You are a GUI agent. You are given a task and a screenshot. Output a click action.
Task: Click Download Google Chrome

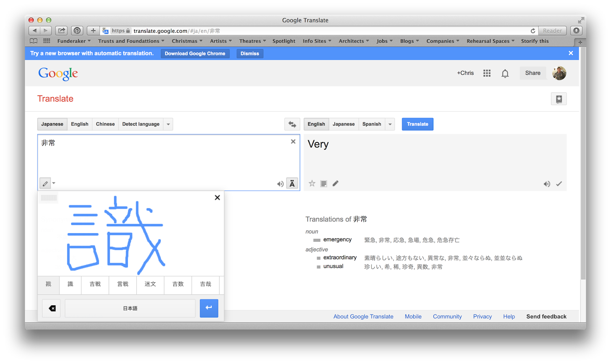[x=195, y=53]
